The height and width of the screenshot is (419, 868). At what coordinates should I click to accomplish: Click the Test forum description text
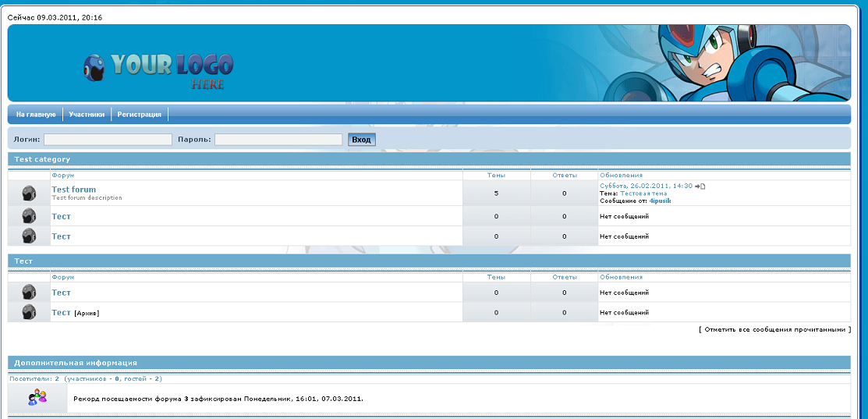point(87,197)
